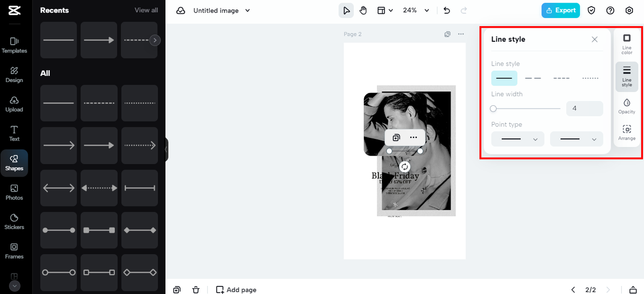This screenshot has width=644, height=294.
Task: Open the Opacity option
Action: pyautogui.click(x=627, y=106)
